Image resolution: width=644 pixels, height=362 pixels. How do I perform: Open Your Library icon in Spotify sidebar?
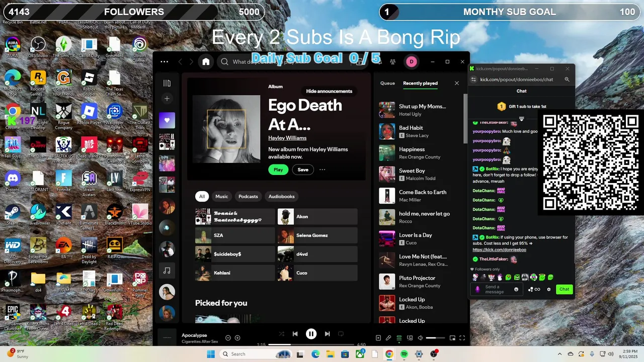167,83
